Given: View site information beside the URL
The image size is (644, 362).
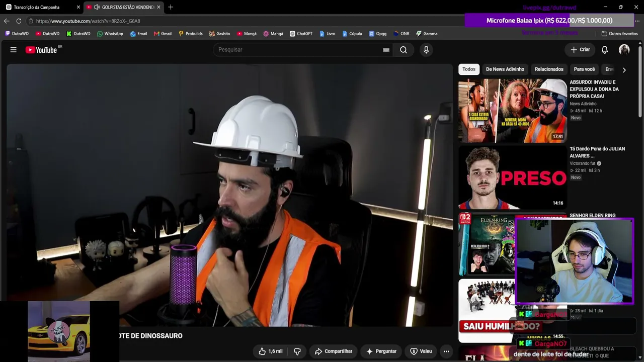Looking at the screenshot, I should tap(31, 21).
